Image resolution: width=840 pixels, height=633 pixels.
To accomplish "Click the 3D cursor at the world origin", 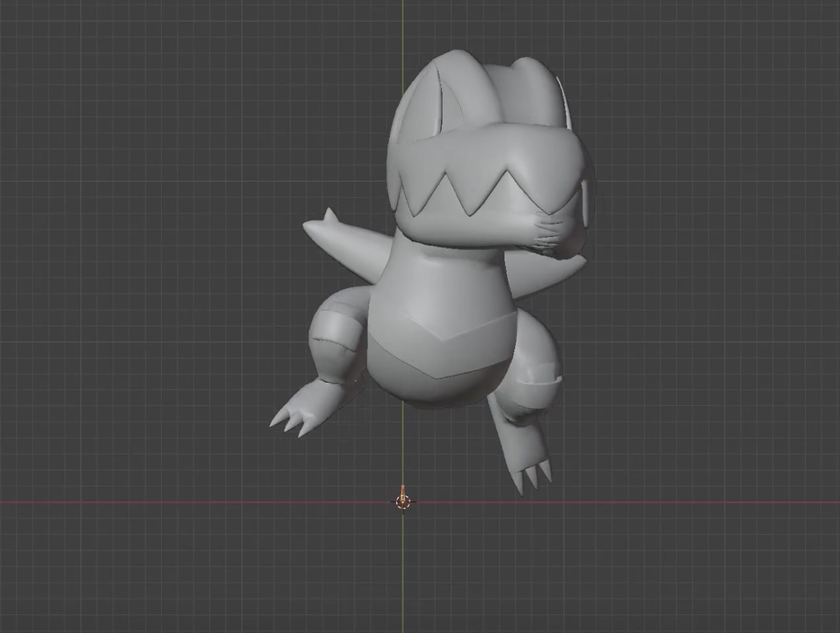I will (x=403, y=502).
